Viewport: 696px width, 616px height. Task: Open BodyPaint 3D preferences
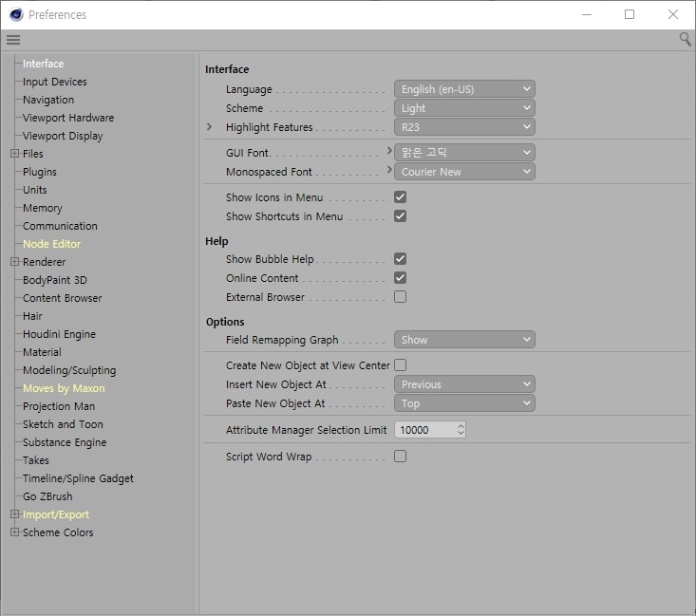click(x=54, y=280)
